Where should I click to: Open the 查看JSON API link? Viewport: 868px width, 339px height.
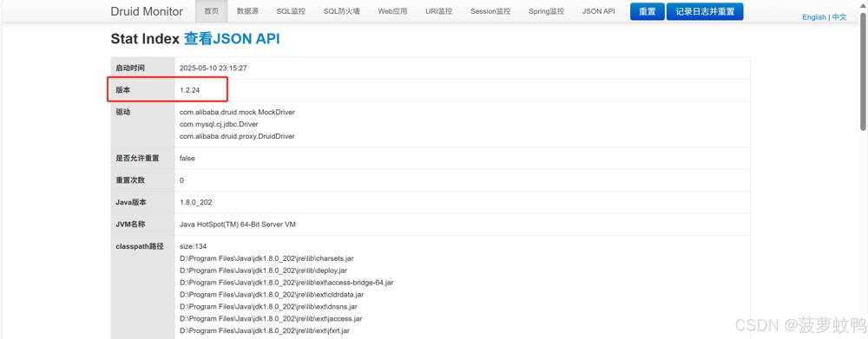pyautogui.click(x=232, y=39)
